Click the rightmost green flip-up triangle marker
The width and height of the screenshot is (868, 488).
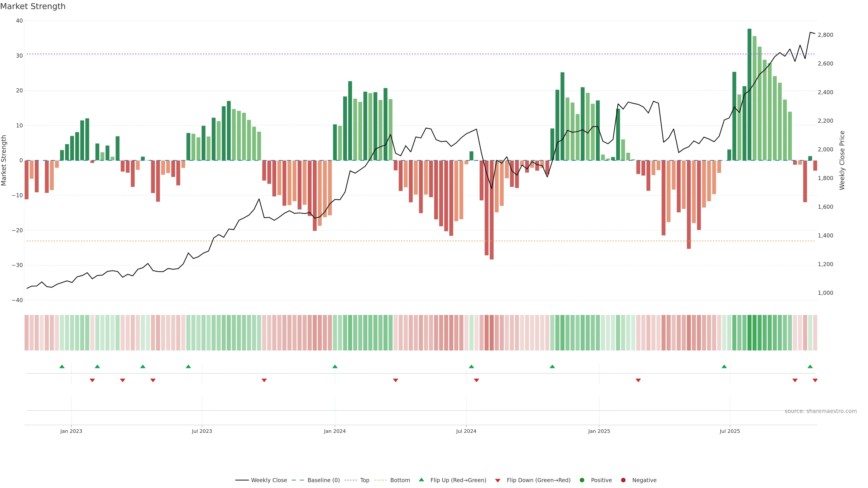coord(810,366)
